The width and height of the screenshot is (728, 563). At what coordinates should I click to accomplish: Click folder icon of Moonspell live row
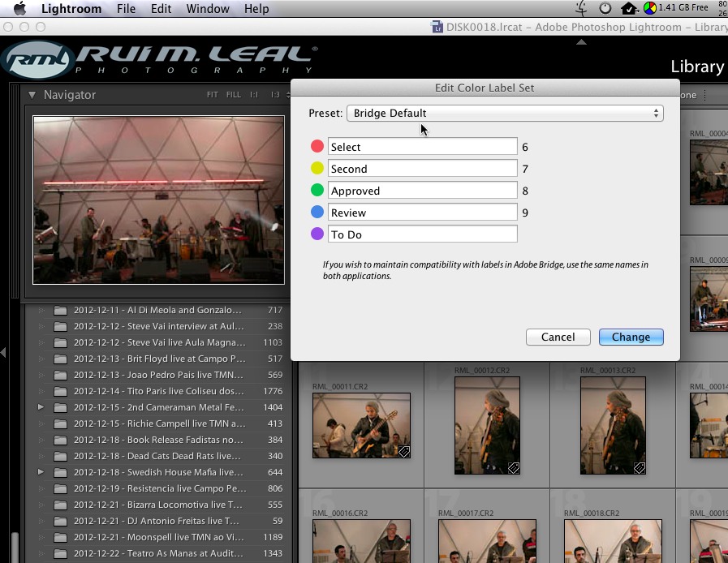click(60, 538)
